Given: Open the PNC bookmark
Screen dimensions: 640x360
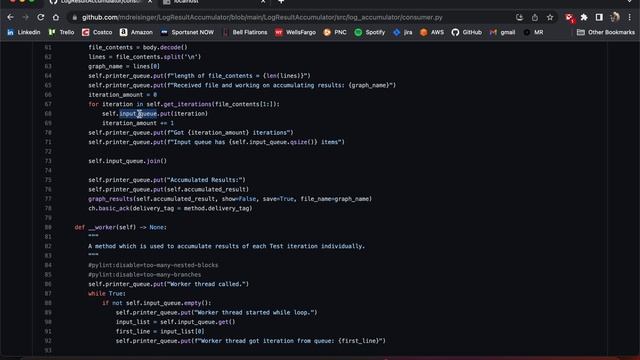Looking at the screenshot, I should click(335, 32).
